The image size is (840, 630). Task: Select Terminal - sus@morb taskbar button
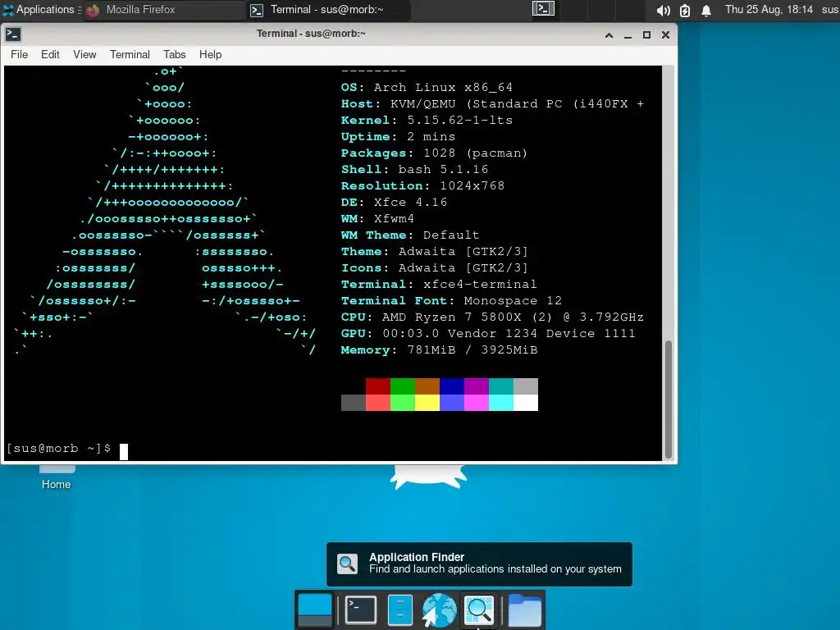329,10
